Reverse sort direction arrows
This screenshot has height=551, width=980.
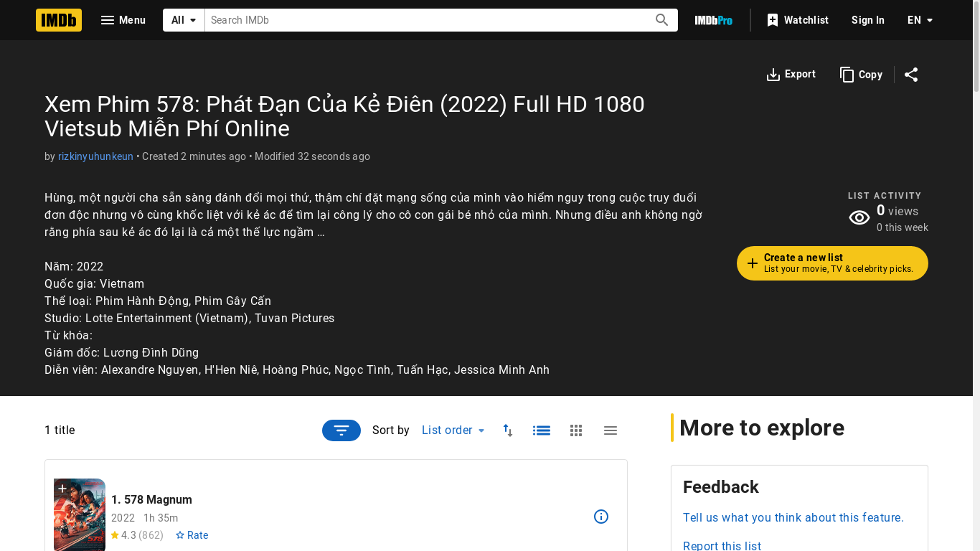click(x=508, y=430)
